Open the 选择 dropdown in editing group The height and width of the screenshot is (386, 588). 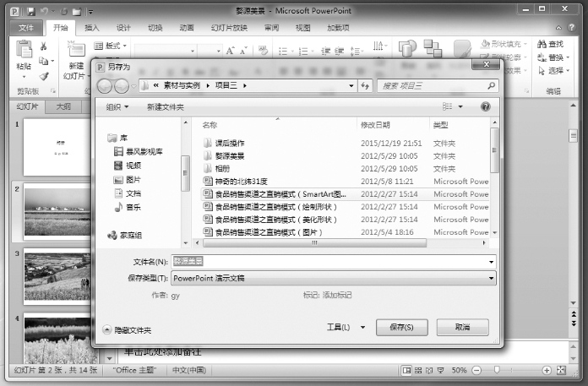tap(553, 70)
